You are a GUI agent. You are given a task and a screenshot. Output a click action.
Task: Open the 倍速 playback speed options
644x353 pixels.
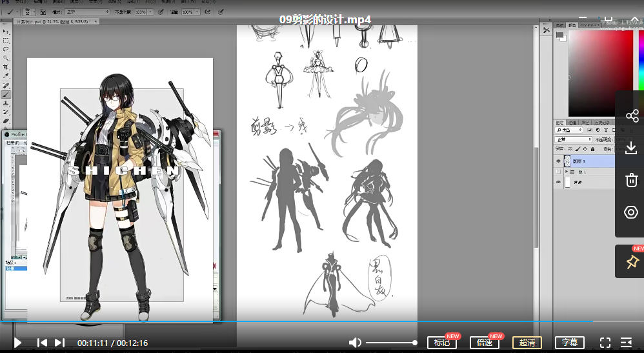484,343
